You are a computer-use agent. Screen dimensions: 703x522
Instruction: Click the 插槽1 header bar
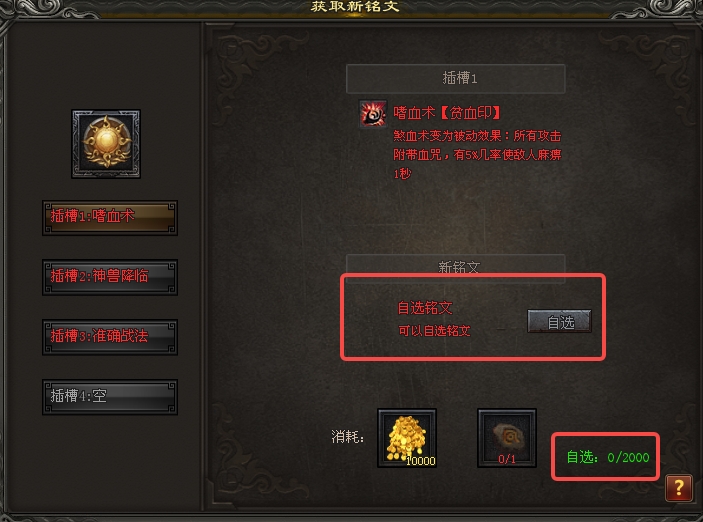click(456, 78)
